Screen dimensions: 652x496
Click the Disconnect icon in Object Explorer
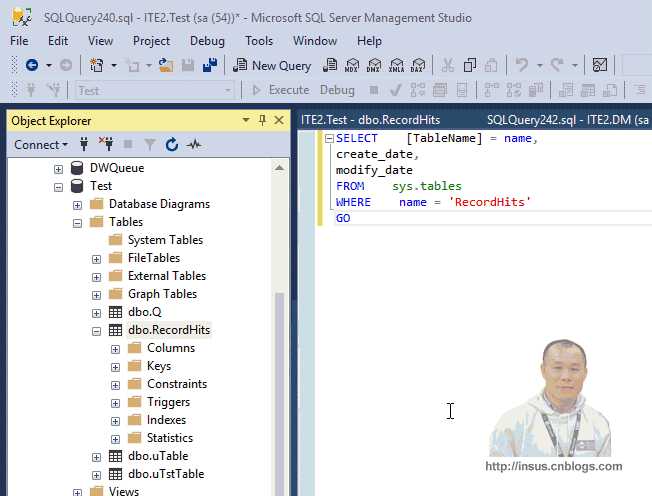point(106,144)
